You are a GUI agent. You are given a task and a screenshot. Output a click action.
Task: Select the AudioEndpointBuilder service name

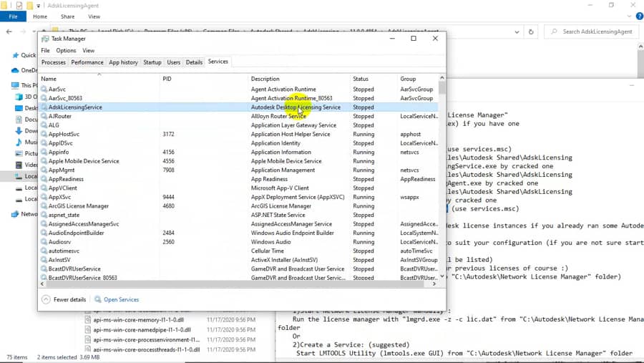point(76,233)
